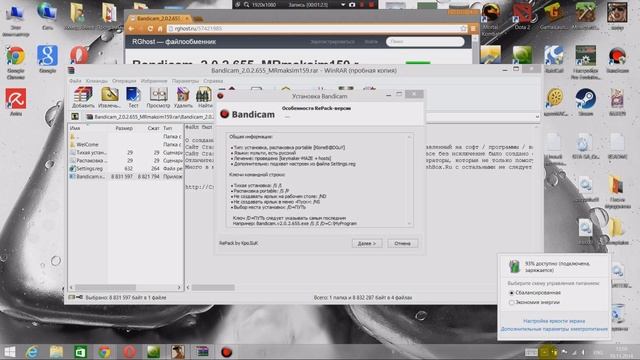The width and height of the screenshot is (640, 360).
Task: Click Отмена button in Bandicam installer
Action: pos(402,243)
